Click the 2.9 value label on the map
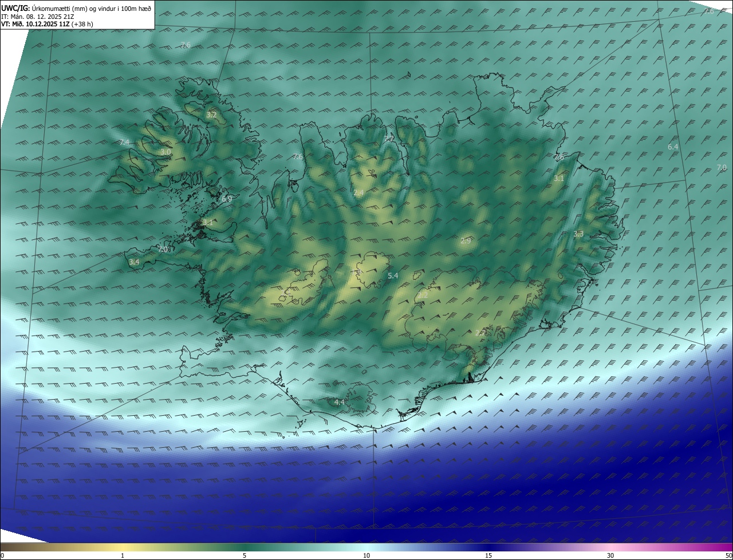Screen dimensions: 733x560 pyautogui.click(x=466, y=241)
